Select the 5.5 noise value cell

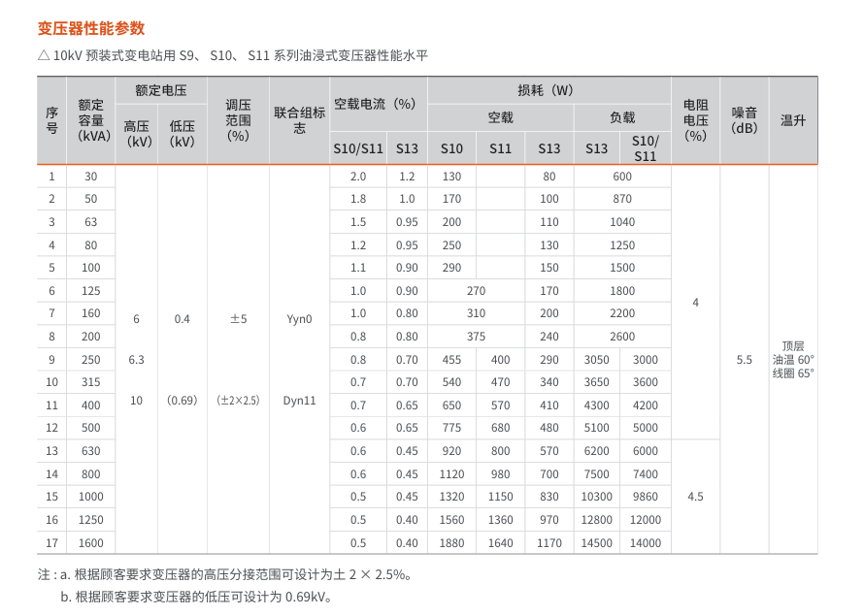pos(745,359)
